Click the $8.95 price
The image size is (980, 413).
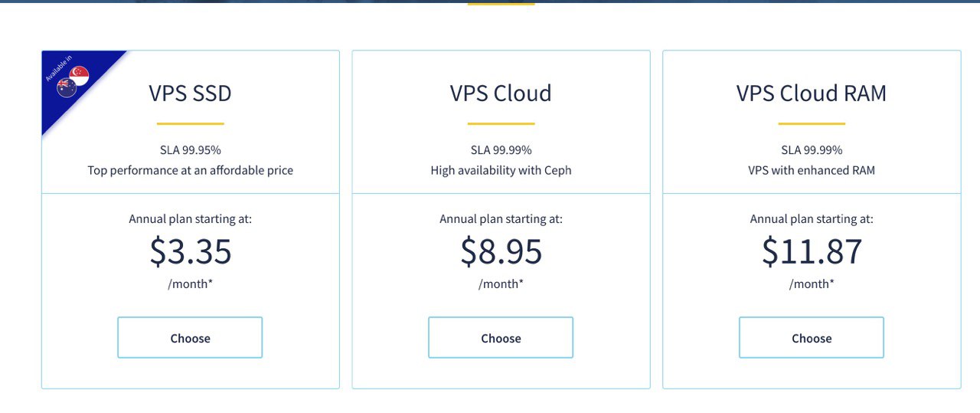pos(501,251)
